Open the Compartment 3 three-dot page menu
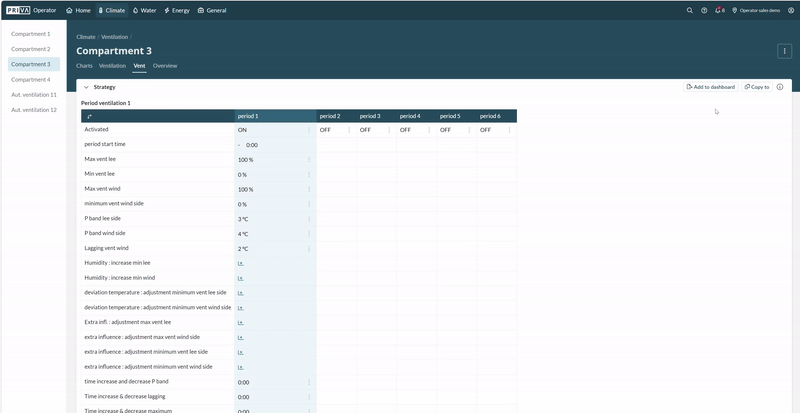 tap(784, 51)
